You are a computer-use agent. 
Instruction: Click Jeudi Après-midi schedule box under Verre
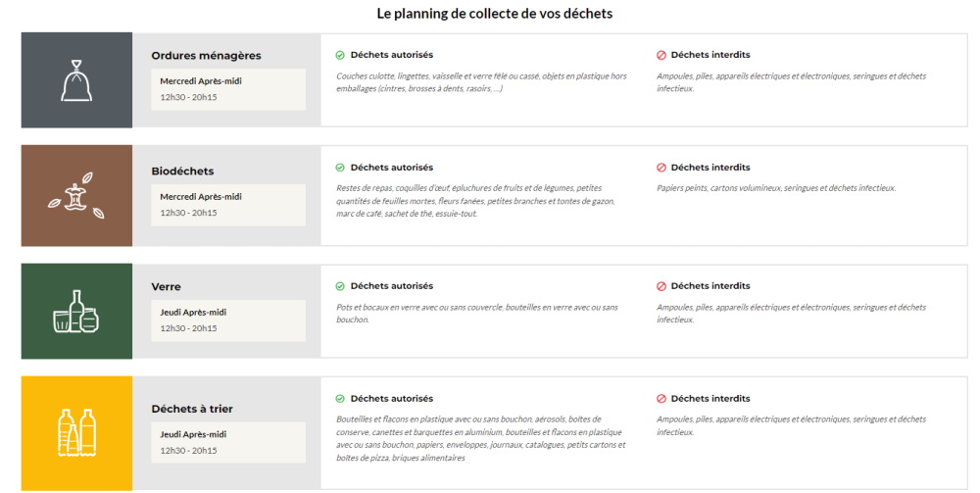pyautogui.click(x=228, y=320)
